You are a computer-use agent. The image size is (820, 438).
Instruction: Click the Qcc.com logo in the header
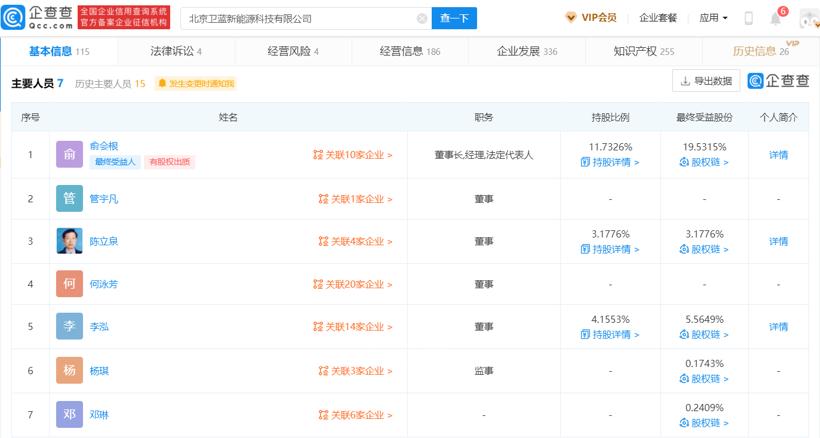point(38,18)
